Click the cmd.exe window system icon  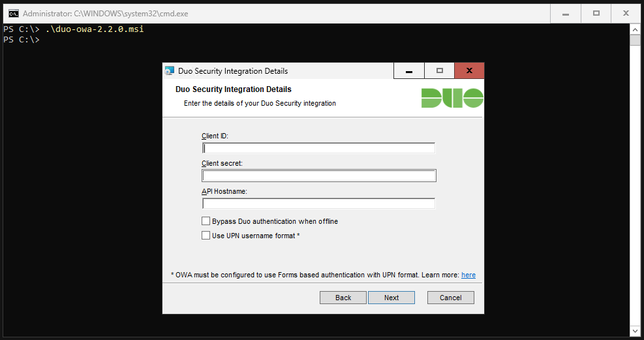[x=14, y=14]
